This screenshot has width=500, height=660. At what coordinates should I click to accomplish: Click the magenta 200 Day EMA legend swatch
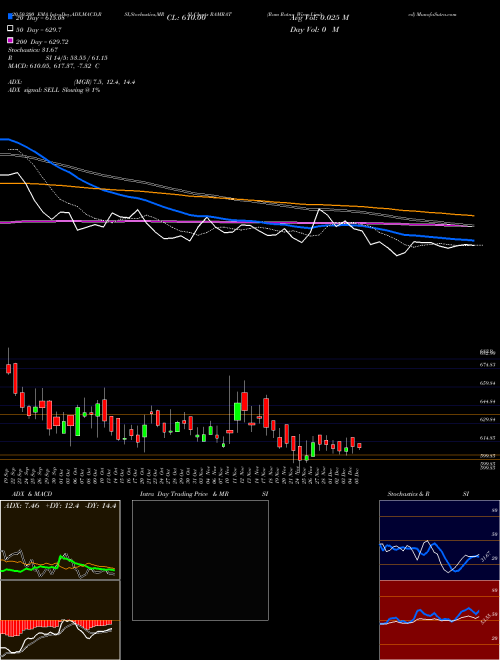[x=10, y=40]
